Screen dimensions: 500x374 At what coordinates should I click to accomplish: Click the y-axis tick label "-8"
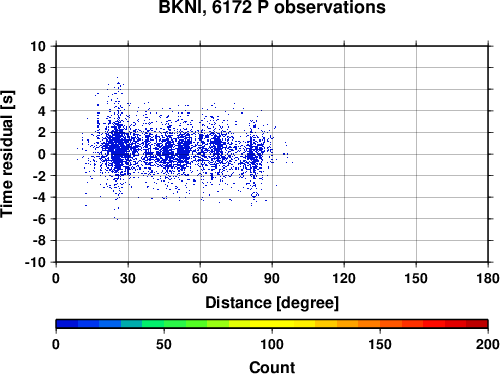(x=39, y=241)
